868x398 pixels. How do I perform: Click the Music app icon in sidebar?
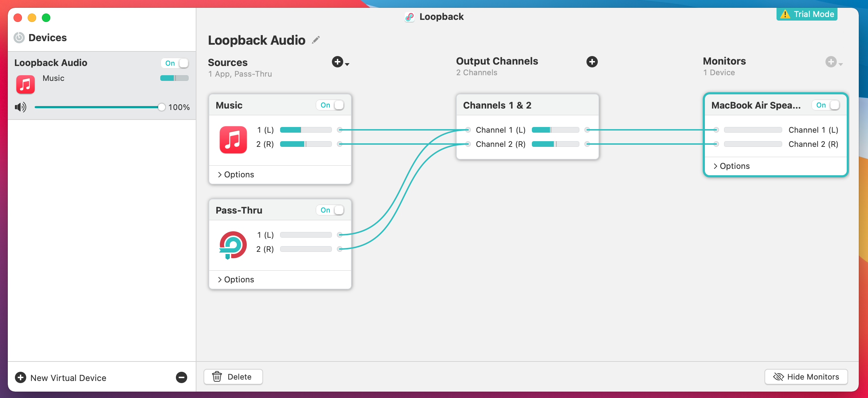click(x=26, y=84)
